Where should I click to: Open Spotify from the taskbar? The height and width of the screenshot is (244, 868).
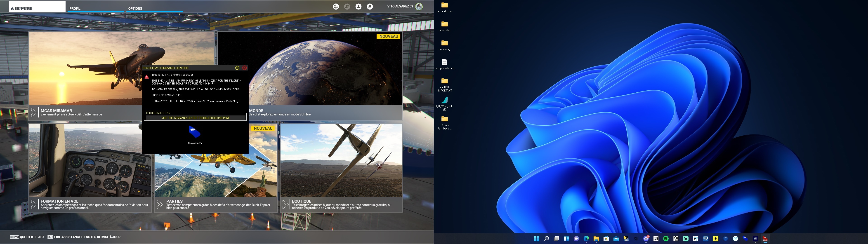tap(666, 239)
